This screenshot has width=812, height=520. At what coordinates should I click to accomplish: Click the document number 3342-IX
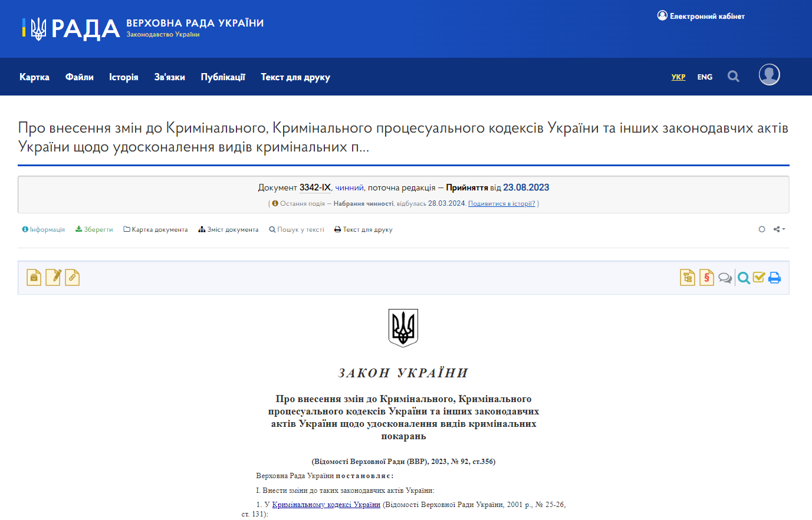pos(315,187)
